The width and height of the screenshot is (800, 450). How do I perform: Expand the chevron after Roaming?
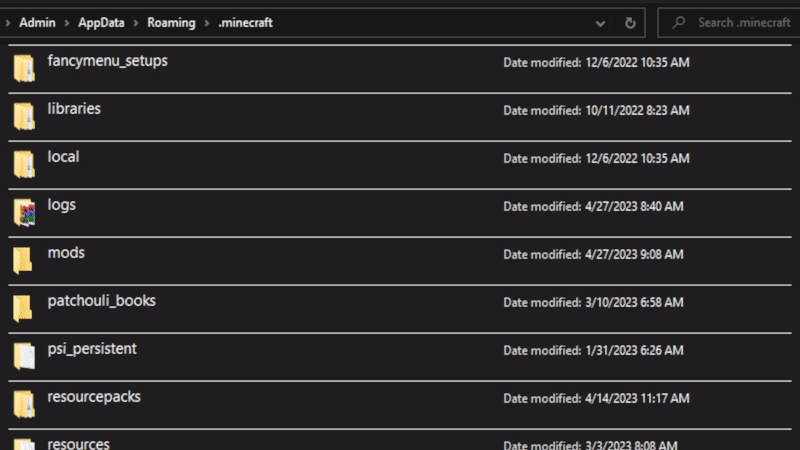pos(206,22)
